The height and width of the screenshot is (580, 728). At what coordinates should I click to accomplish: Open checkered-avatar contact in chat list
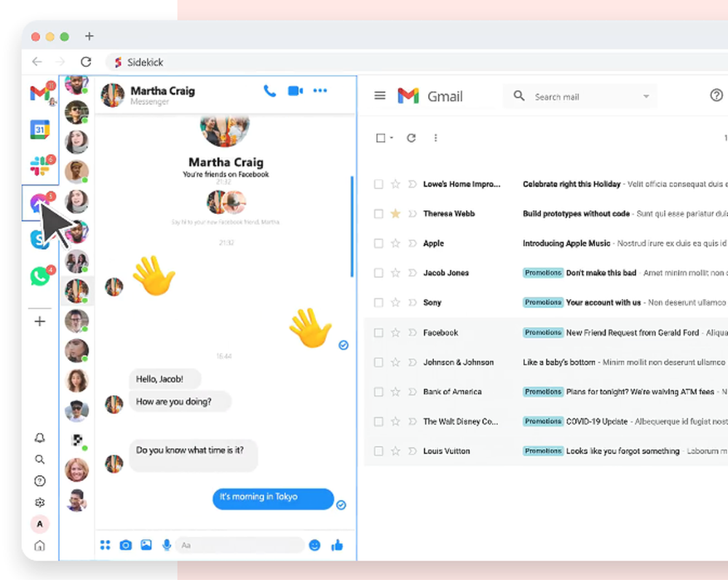(76, 440)
